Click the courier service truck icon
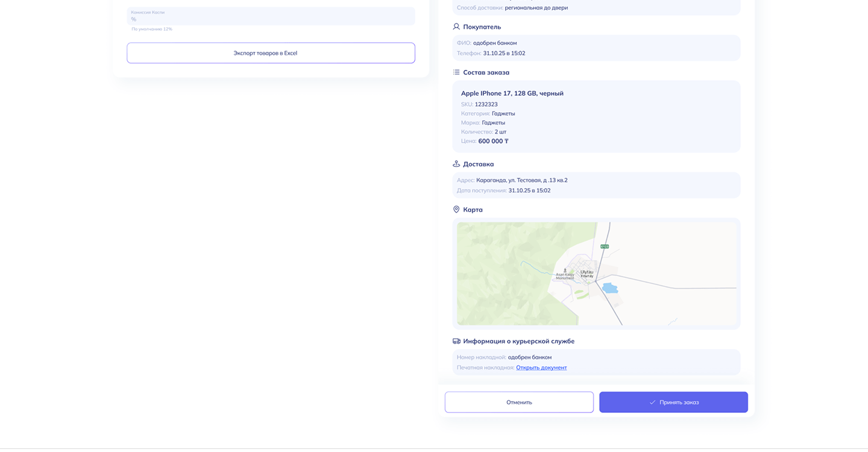Image resolution: width=868 pixels, height=452 pixels. (456, 341)
